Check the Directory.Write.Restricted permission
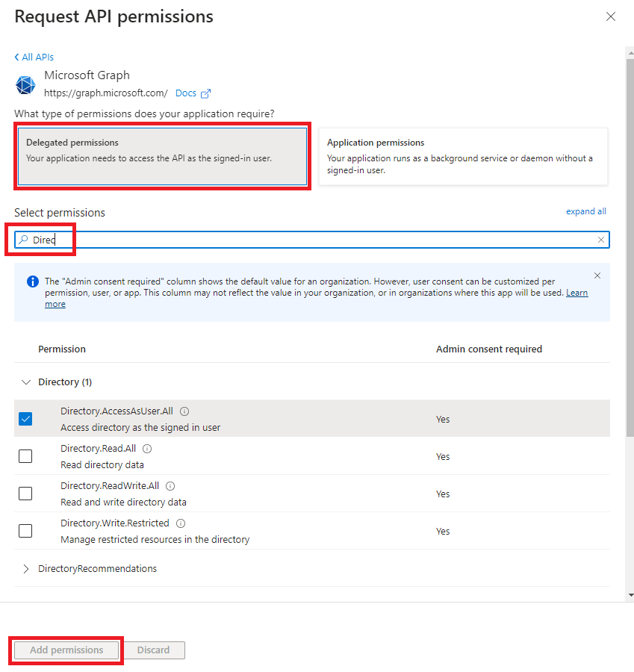 click(25, 531)
